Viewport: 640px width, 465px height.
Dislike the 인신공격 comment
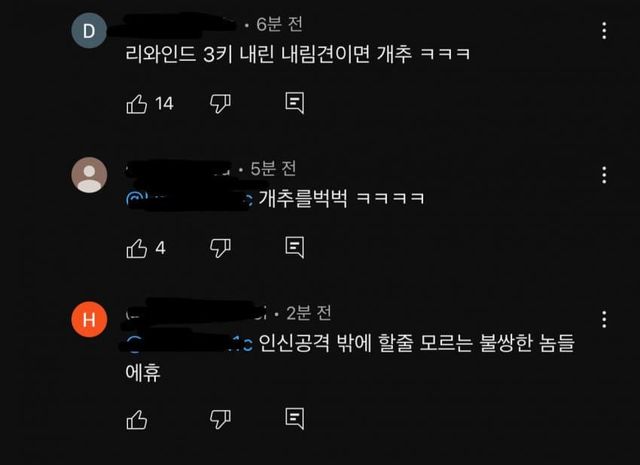pyautogui.click(x=220, y=419)
